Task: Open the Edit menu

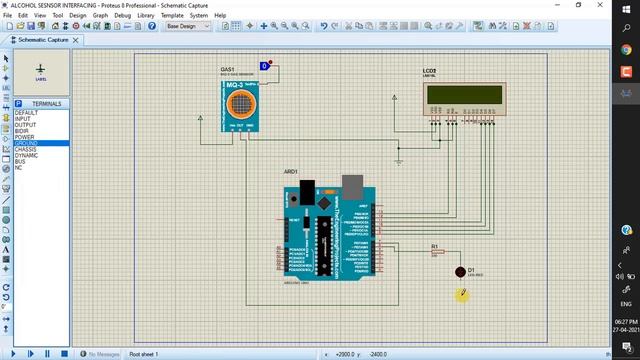Action: (23, 16)
